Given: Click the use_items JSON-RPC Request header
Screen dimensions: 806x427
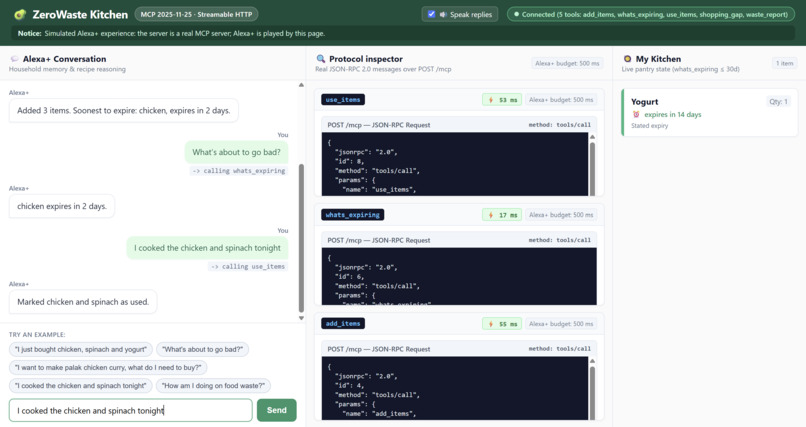Looking at the screenshot, I should [x=459, y=125].
